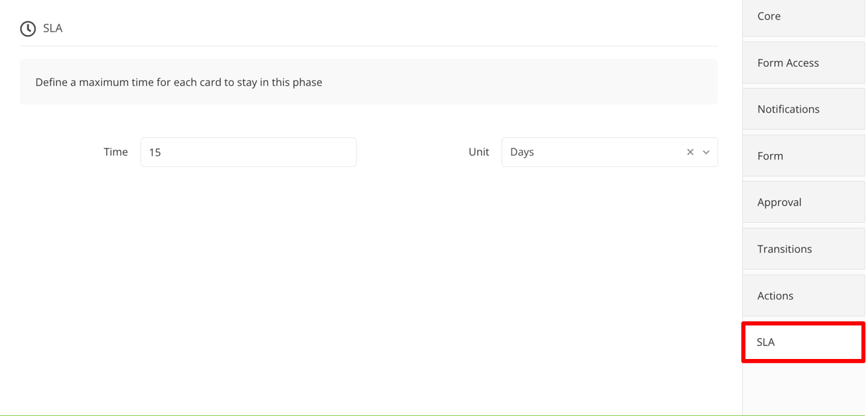Click the Time field label

(x=115, y=152)
